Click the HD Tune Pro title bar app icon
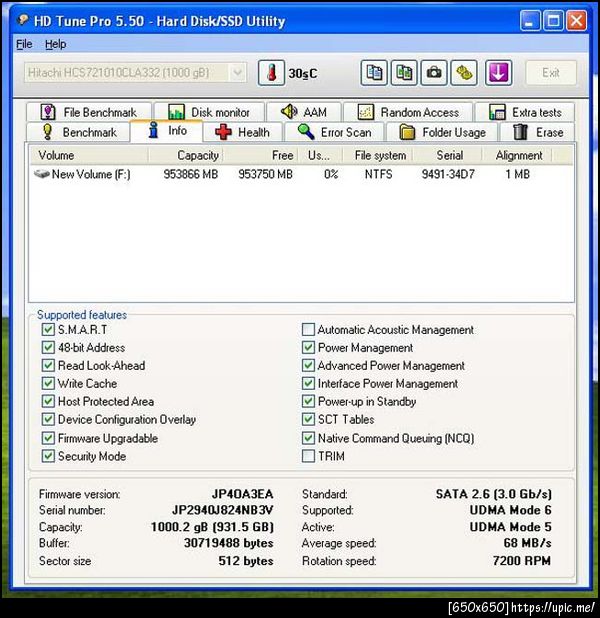600x618 pixels. click(23, 20)
